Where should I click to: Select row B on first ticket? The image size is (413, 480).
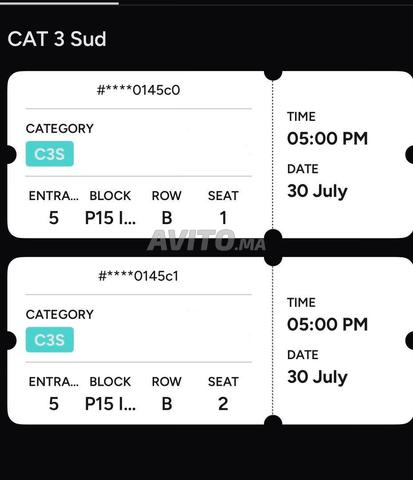click(x=167, y=218)
